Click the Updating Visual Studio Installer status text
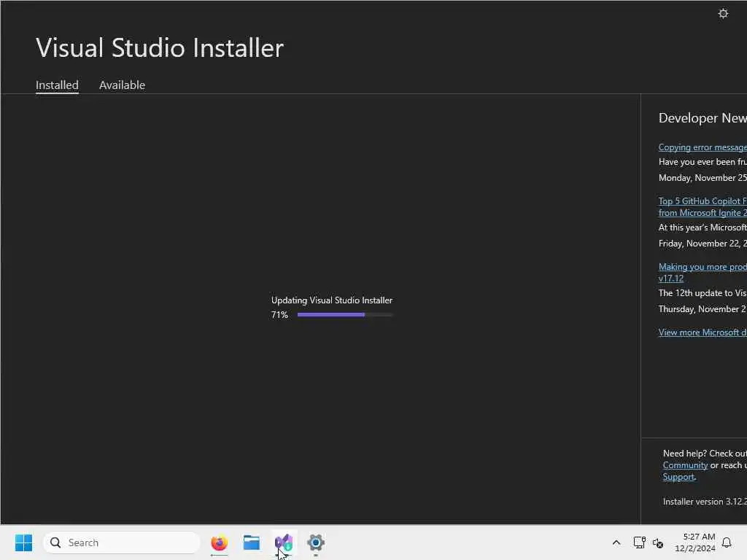This screenshot has width=747, height=560. (x=332, y=300)
